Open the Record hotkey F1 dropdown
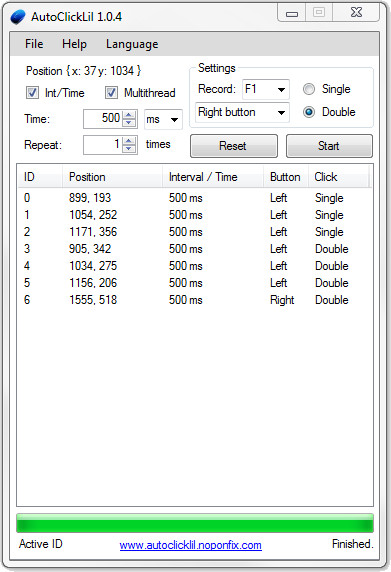This screenshot has height=572, width=391. (266, 89)
